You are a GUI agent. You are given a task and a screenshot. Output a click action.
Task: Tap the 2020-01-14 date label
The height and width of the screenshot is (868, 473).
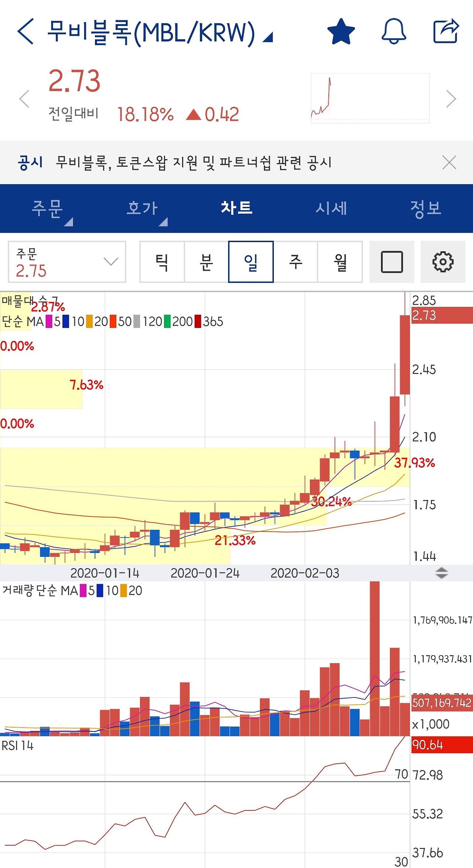pyautogui.click(x=105, y=573)
